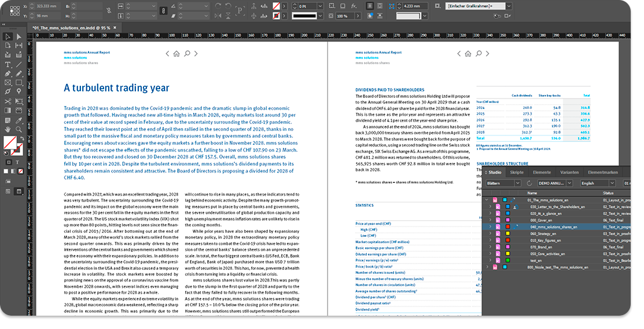Select the Zoom tool in toolbox

(x=19, y=129)
